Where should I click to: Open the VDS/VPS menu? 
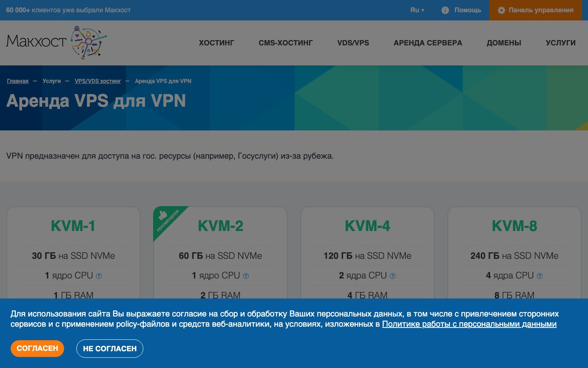(x=353, y=43)
